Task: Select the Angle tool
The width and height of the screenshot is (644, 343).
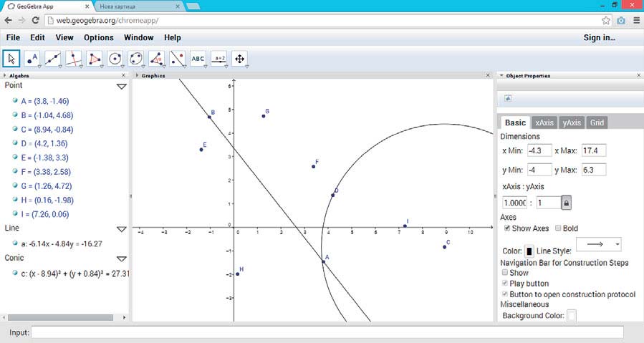Action: tap(156, 59)
